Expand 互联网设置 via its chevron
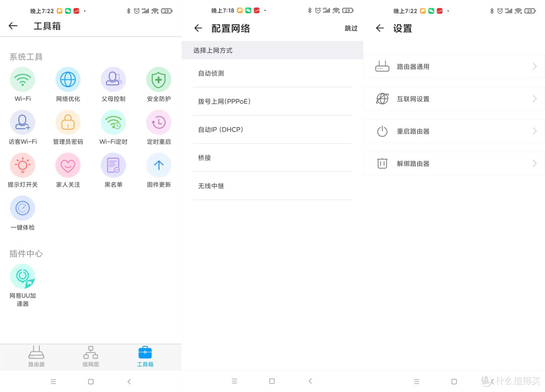The width and height of the screenshot is (545, 392). point(534,99)
